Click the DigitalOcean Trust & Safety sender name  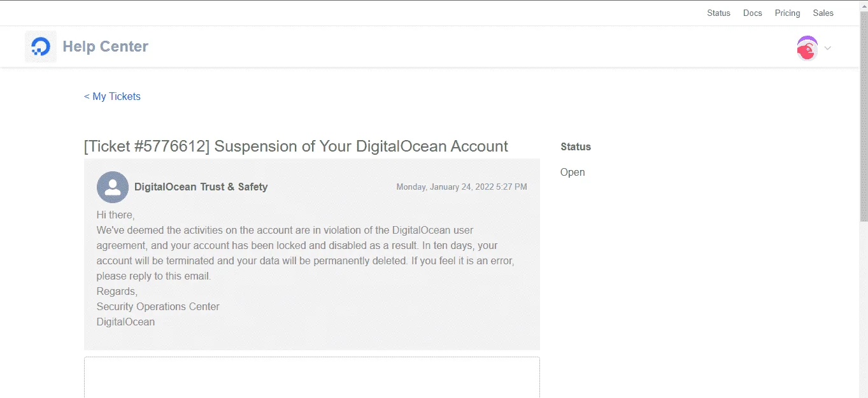pyautogui.click(x=201, y=187)
